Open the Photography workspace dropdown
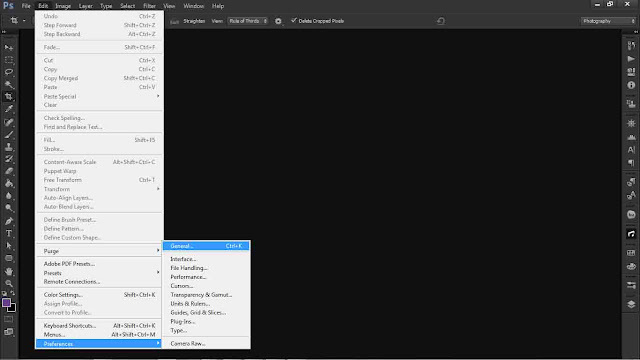The image size is (640, 360). (x=608, y=21)
